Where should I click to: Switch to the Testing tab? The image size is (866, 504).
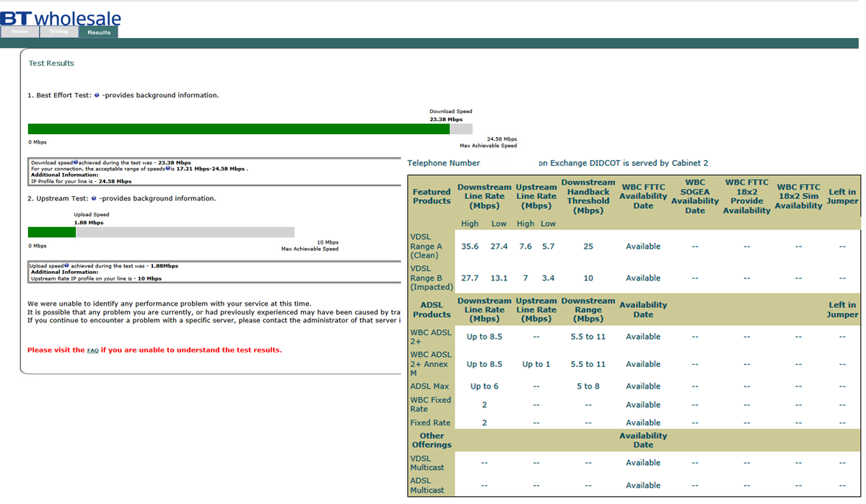(58, 32)
